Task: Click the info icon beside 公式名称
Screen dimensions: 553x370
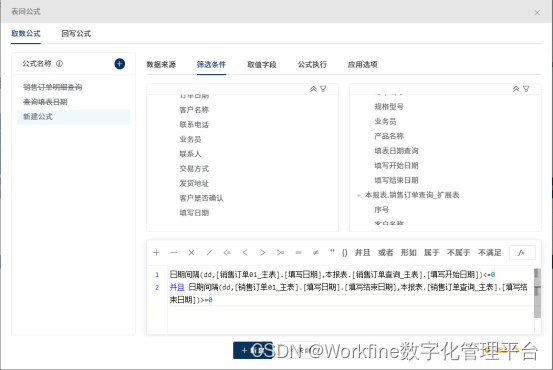Action: tap(60, 64)
